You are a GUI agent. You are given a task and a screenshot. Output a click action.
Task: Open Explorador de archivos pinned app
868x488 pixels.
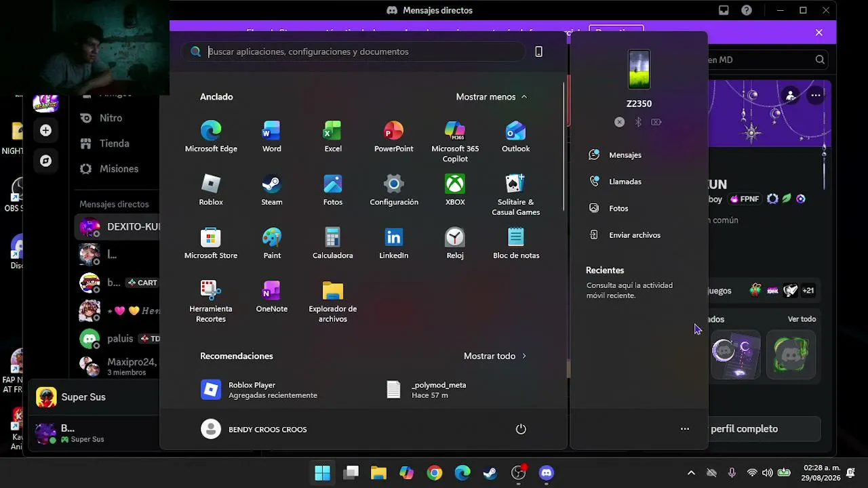pyautogui.click(x=333, y=302)
